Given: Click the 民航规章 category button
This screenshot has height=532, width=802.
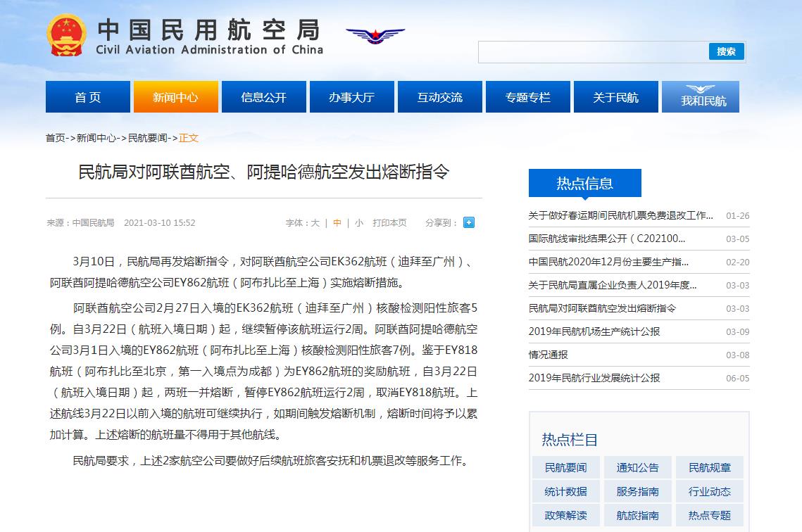Looking at the screenshot, I should pos(710,467).
